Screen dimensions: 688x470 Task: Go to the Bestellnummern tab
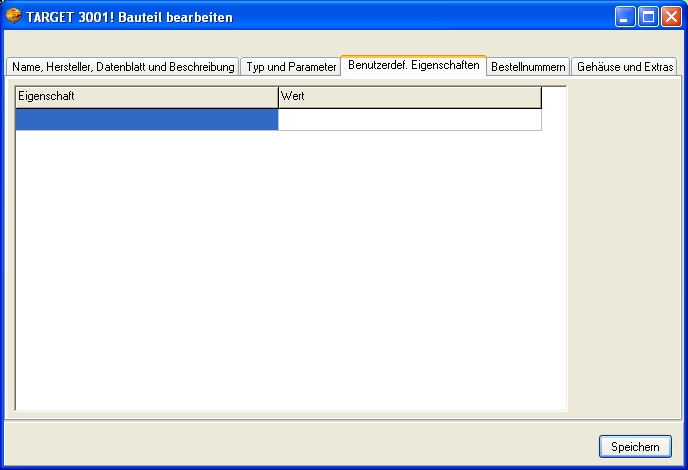(528, 67)
